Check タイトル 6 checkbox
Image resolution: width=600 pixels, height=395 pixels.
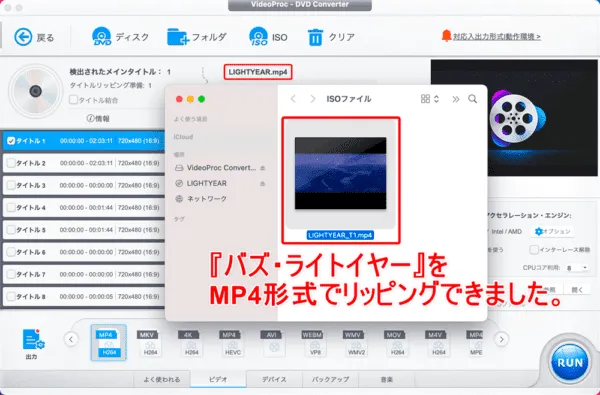click(x=11, y=252)
